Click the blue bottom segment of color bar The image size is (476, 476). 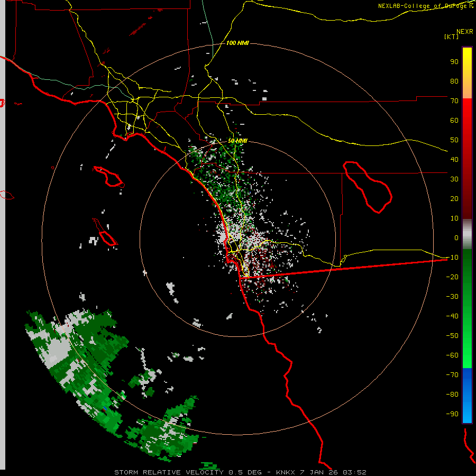(x=467, y=395)
